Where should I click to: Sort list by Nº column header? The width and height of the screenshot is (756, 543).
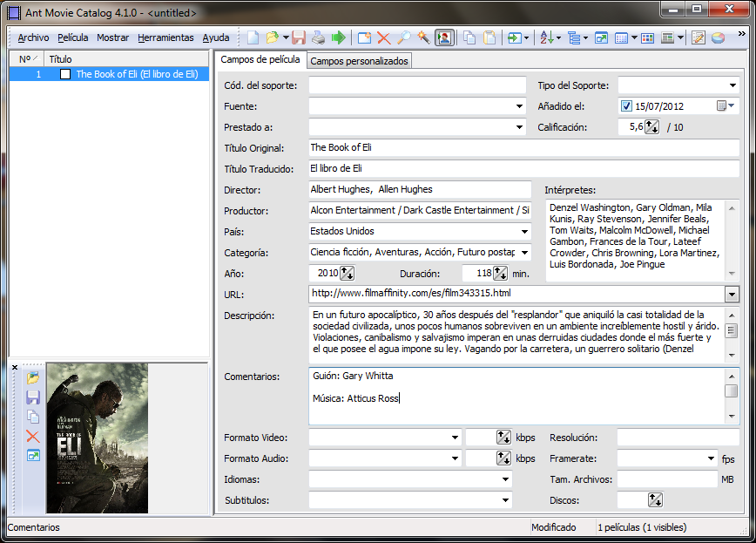pos(27,59)
